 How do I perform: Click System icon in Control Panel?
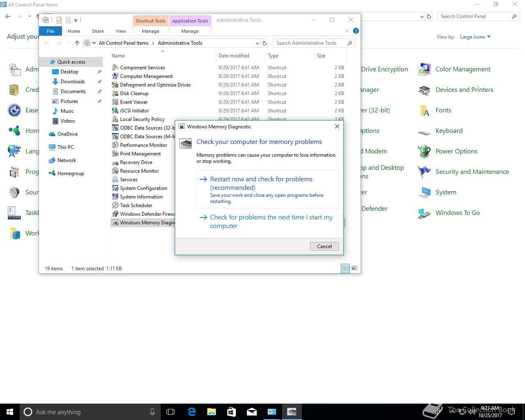[x=425, y=192]
